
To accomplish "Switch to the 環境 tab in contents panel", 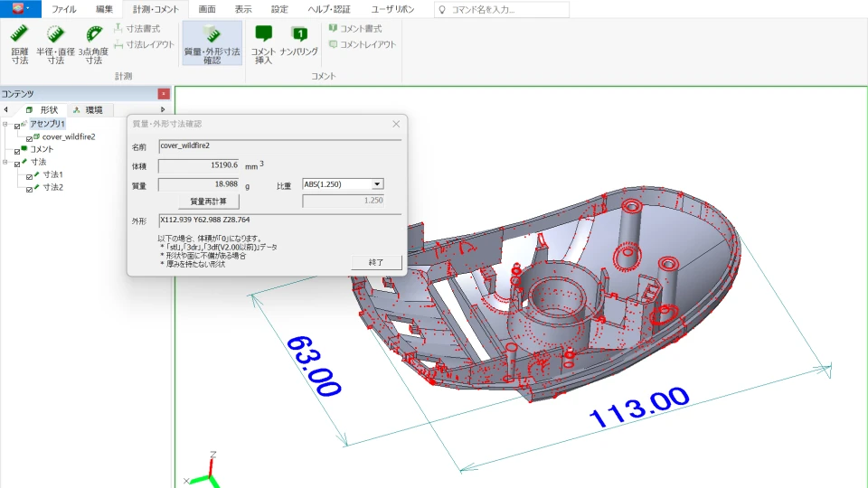I will tap(89, 109).
